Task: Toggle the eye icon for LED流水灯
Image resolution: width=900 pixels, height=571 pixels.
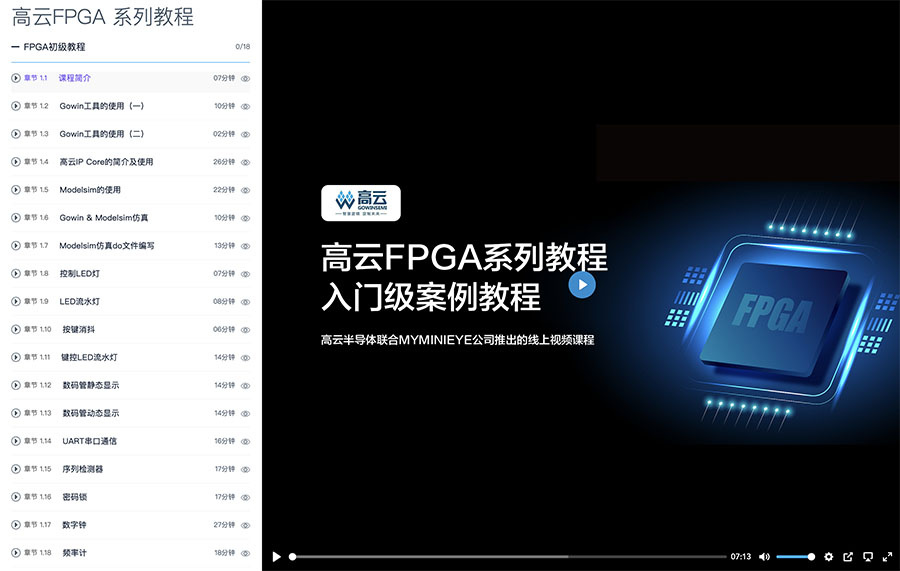Action: (x=245, y=302)
